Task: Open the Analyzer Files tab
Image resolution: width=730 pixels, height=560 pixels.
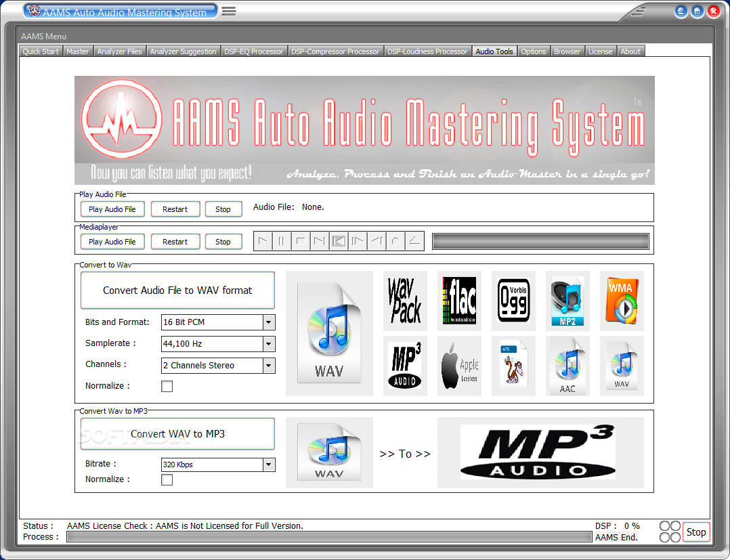Action: tap(120, 51)
